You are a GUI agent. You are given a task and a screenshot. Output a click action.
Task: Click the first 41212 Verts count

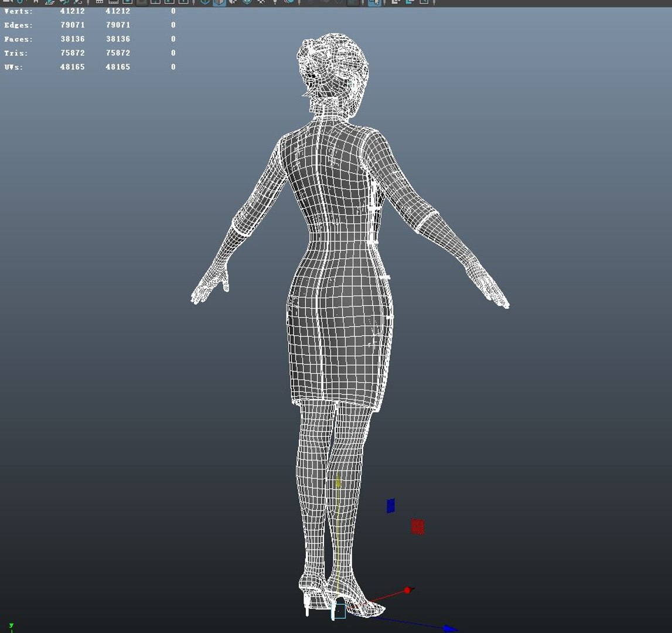73,11
